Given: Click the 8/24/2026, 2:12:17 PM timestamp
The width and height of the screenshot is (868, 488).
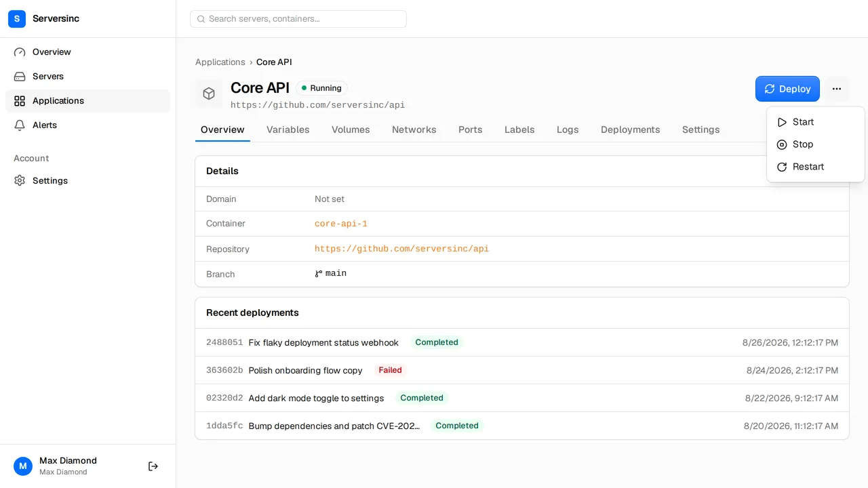Looking at the screenshot, I should (x=792, y=371).
